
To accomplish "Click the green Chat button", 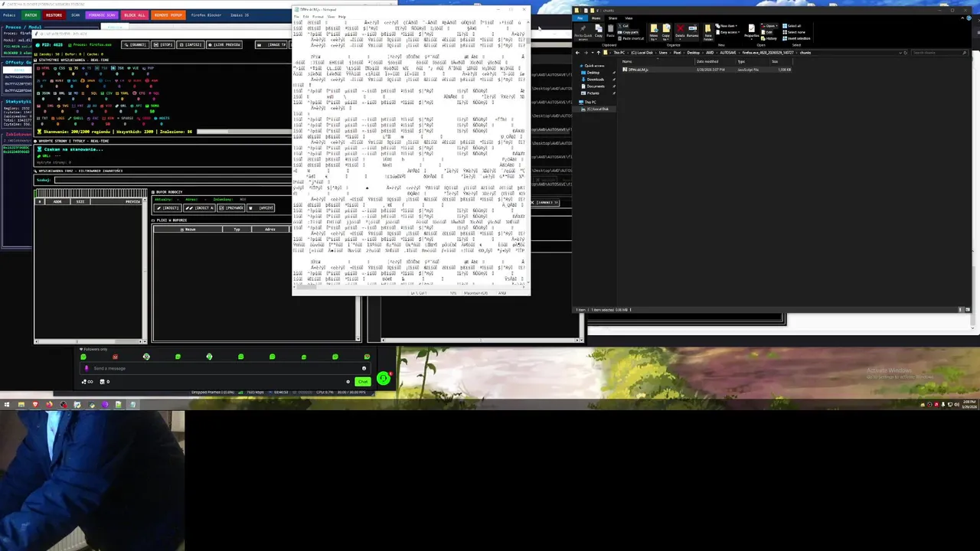I will click(x=363, y=382).
